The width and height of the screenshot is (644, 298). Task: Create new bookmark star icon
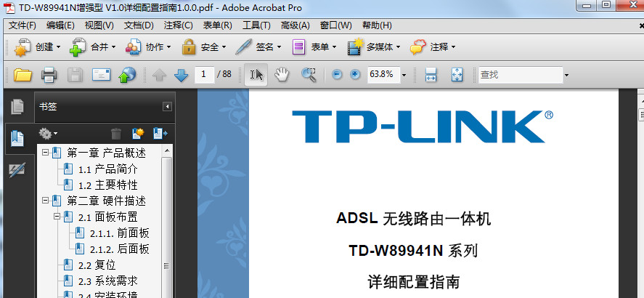click(138, 134)
